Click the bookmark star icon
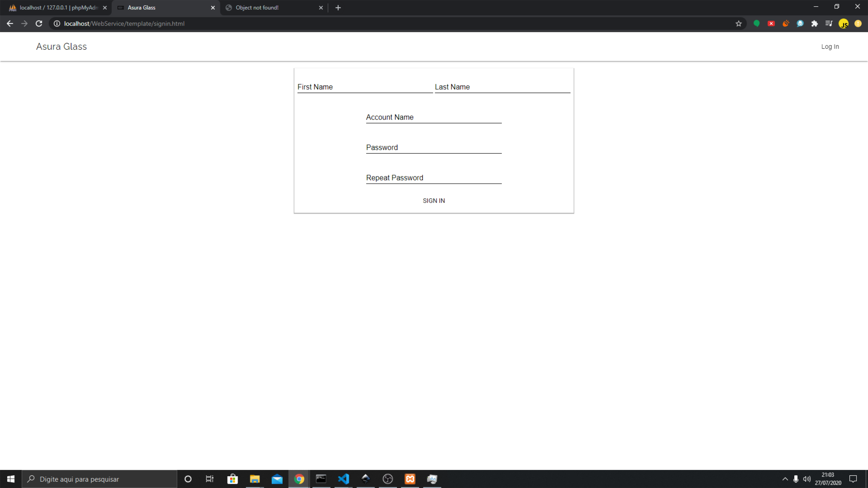This screenshot has height=488, width=868. coord(738,24)
